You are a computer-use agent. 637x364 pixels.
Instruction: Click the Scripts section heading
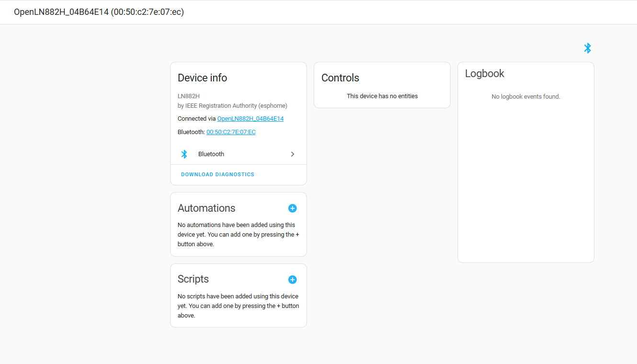[x=193, y=279]
